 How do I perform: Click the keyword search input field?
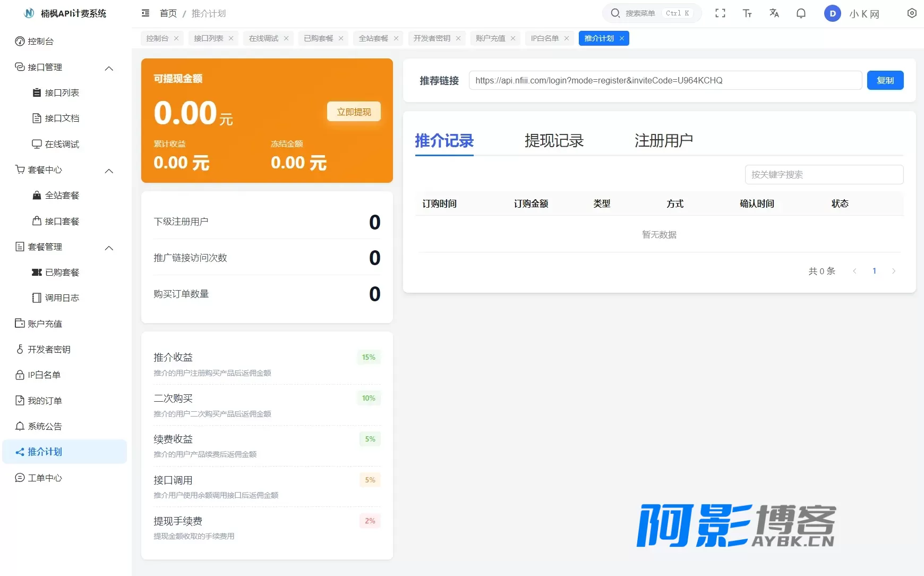824,174
